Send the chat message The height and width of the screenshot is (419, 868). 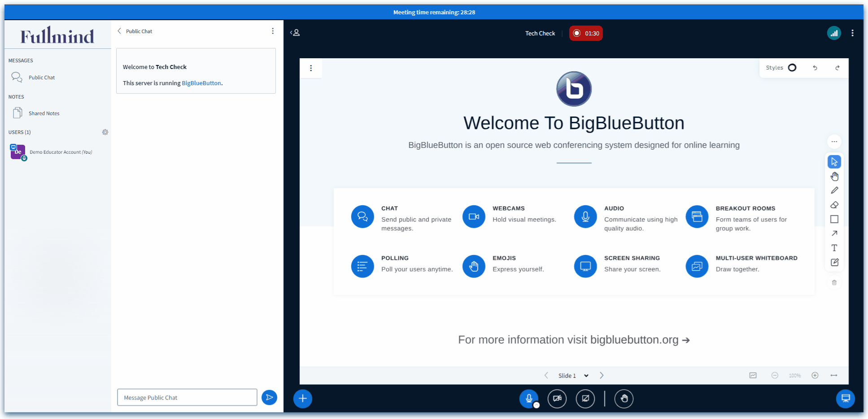pos(269,397)
